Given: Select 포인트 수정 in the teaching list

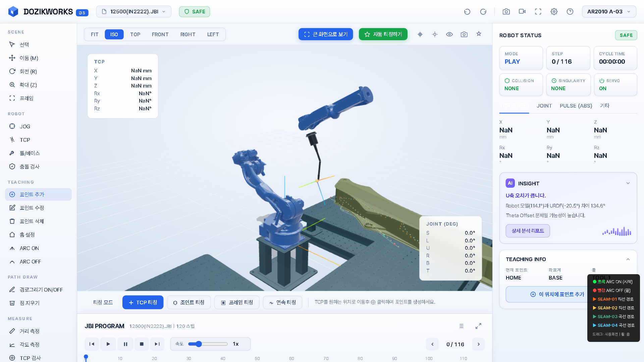Looking at the screenshot, I should point(39,208).
